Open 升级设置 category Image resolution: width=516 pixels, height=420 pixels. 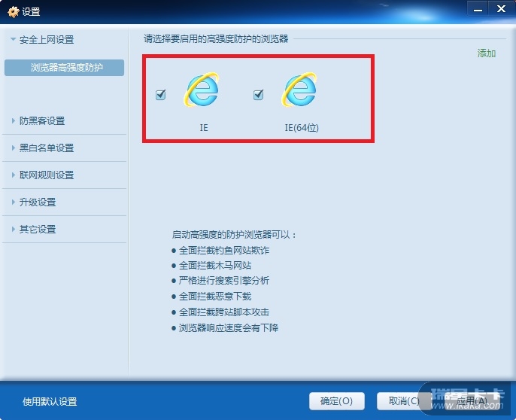point(38,202)
